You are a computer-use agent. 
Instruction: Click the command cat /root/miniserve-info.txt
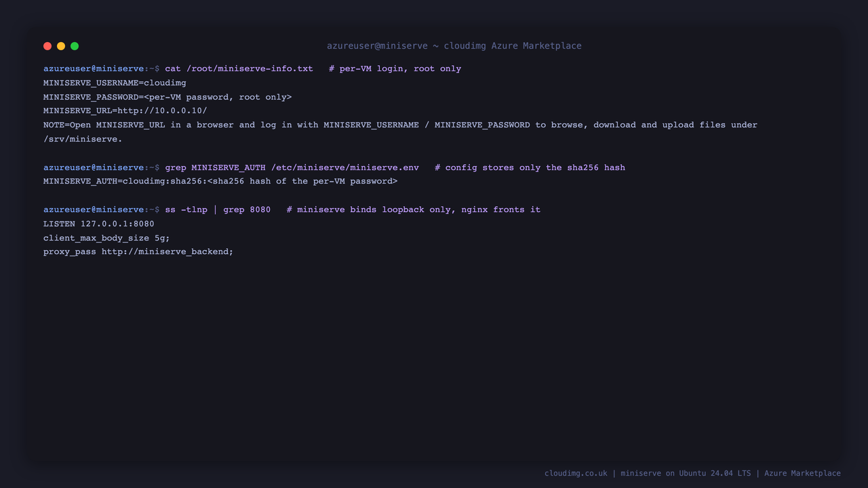pyautogui.click(x=239, y=68)
